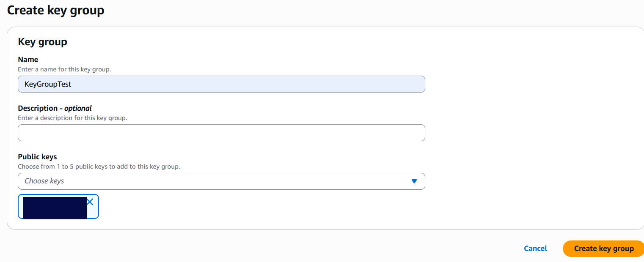Image resolution: width=644 pixels, height=262 pixels.
Task: Click the Create key group page title
Action: [55, 10]
